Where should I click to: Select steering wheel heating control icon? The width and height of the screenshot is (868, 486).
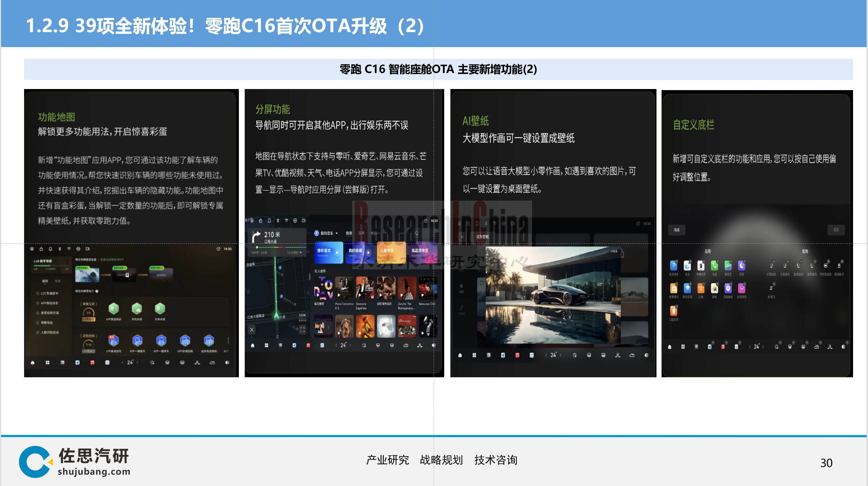point(826,265)
